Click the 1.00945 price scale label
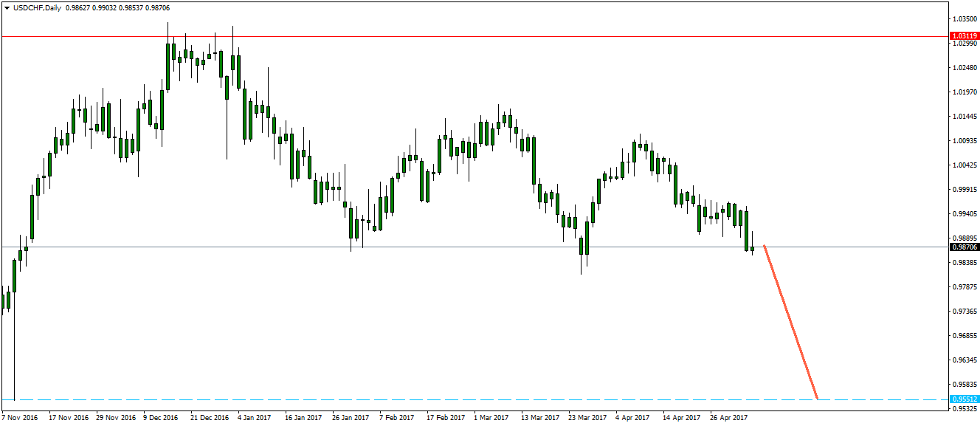Viewport: 980px width, 426px height. click(964, 140)
